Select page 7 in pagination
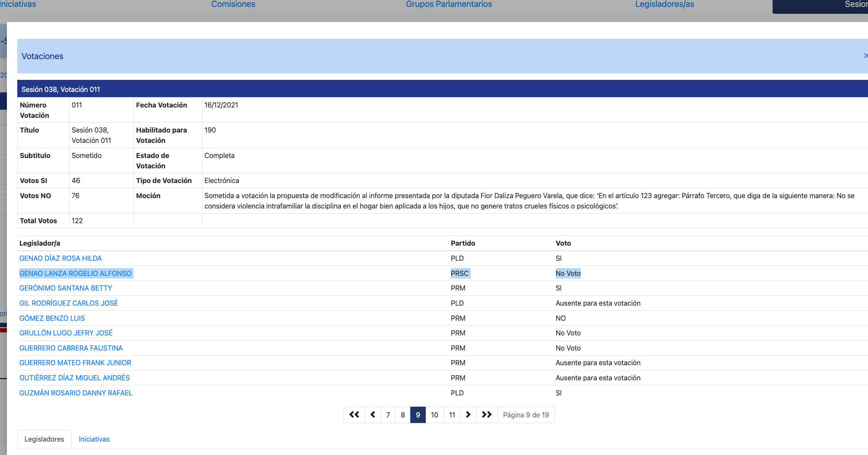Image resolution: width=868 pixels, height=455 pixels. point(388,415)
